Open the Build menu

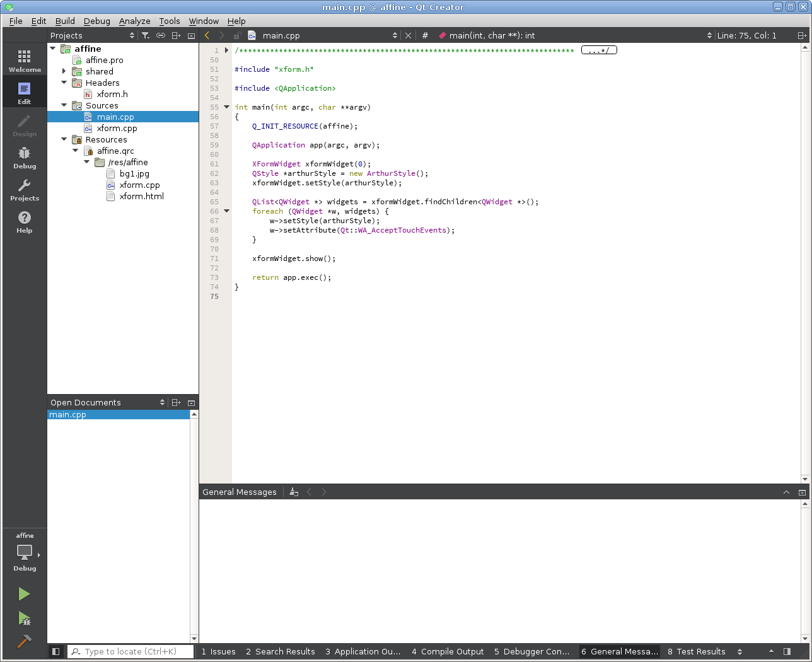pyautogui.click(x=65, y=21)
